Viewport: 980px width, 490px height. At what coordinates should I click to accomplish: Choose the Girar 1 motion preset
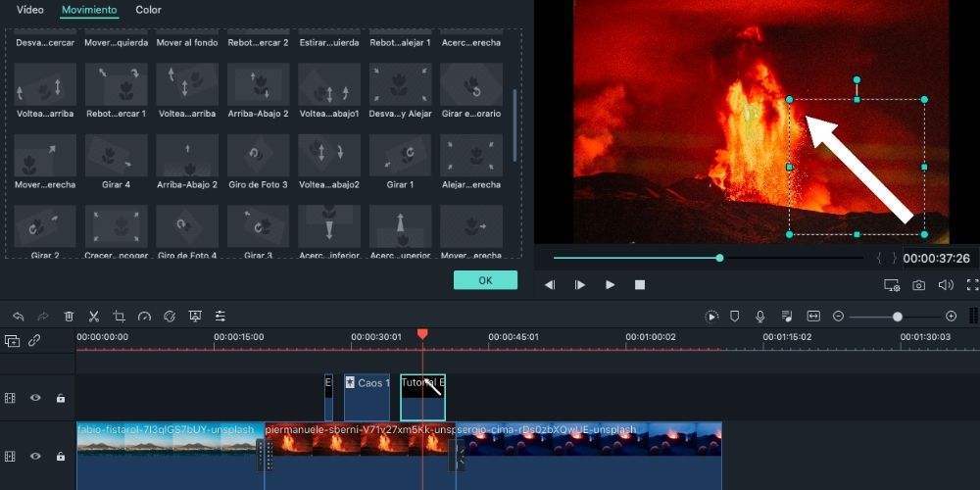point(401,162)
